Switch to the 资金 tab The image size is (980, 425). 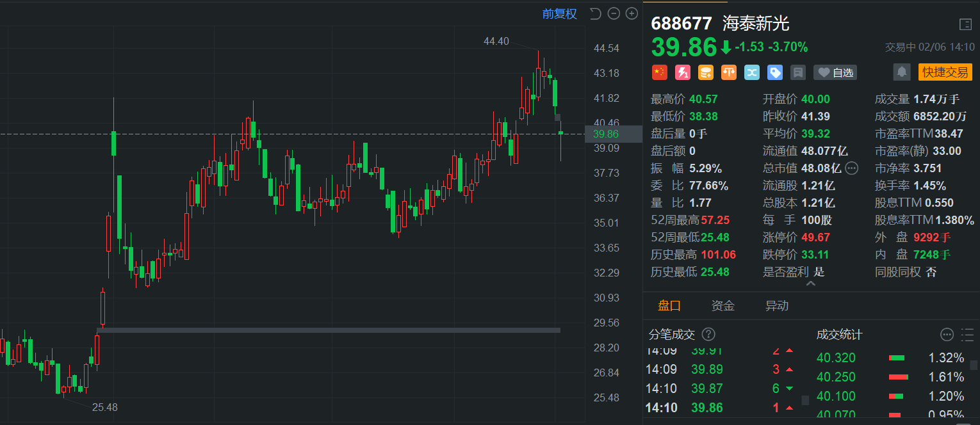pos(723,306)
